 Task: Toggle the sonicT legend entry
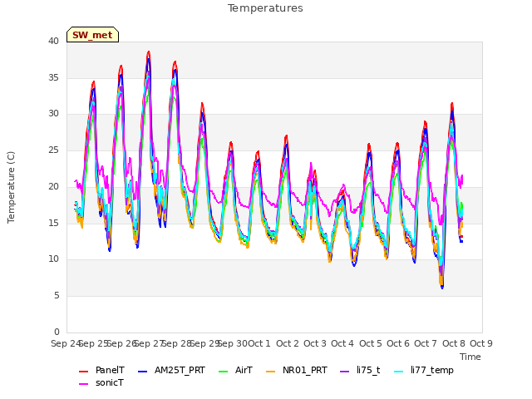click(x=101, y=382)
